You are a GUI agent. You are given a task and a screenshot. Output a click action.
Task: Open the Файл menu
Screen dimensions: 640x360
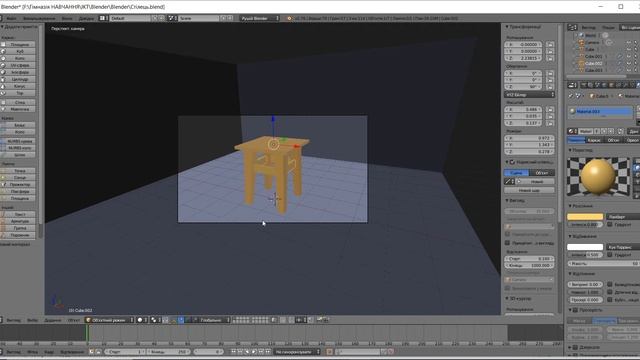[x=11, y=18]
